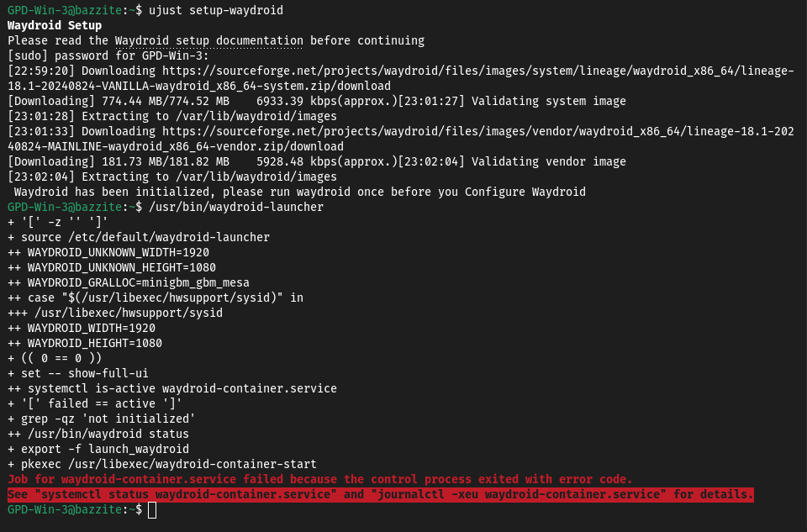Click the 'WAYDROID_UNKNOWN_WIDTH=1920' line
The width and height of the screenshot is (807, 532).
tap(108, 253)
